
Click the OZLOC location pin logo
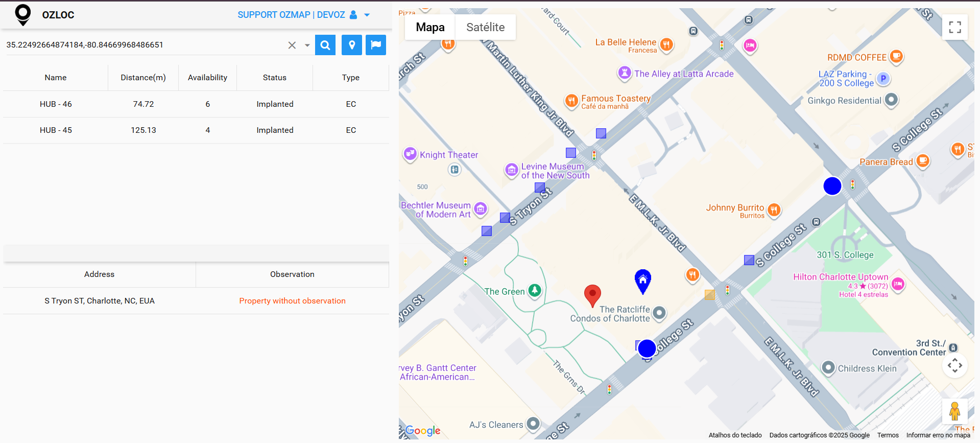(23, 15)
